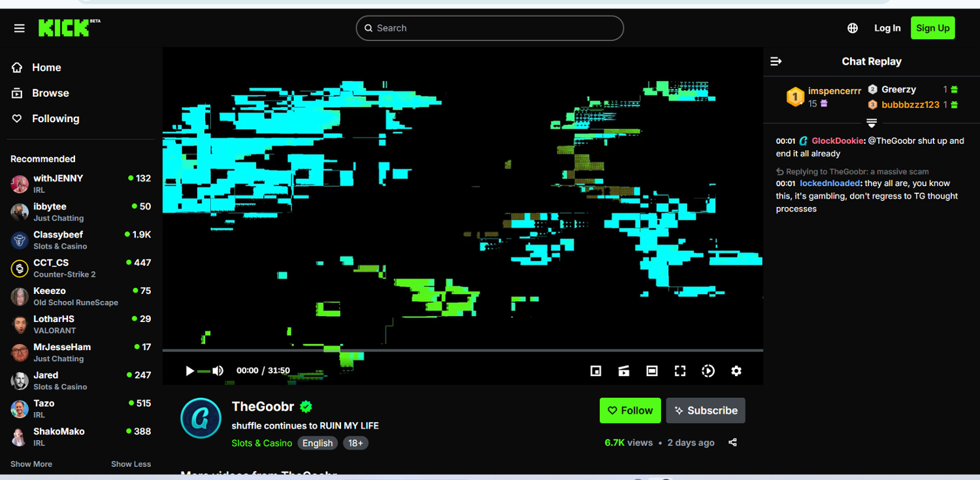Viewport: 980px width, 480px height.
Task: Click the playback speed icon
Action: 708,371
